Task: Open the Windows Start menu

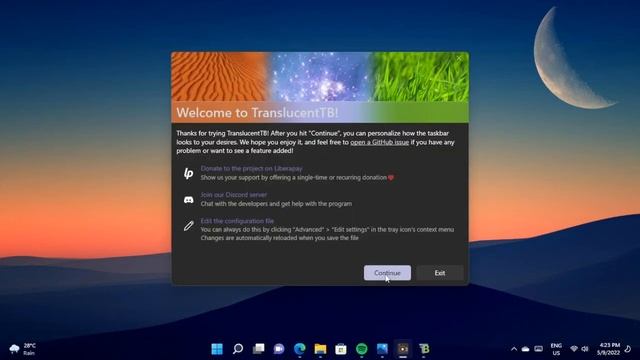Action: (x=217, y=349)
